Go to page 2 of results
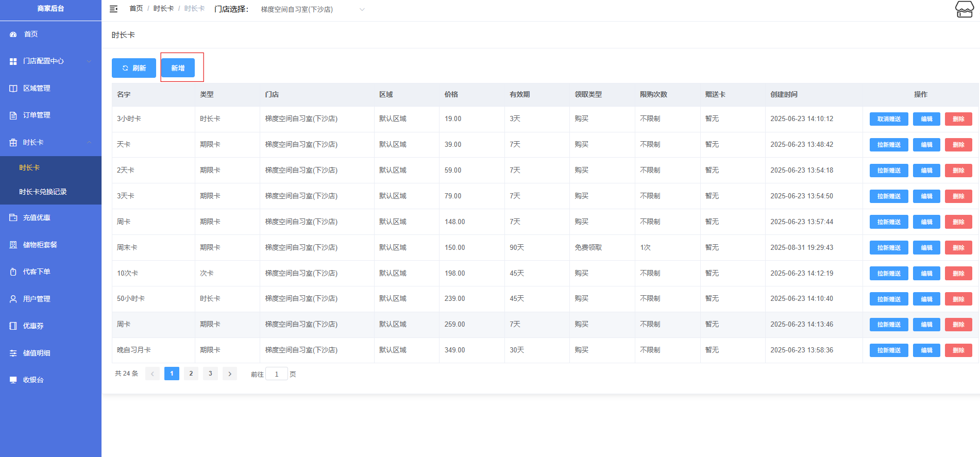This screenshot has height=457, width=980. [191, 374]
